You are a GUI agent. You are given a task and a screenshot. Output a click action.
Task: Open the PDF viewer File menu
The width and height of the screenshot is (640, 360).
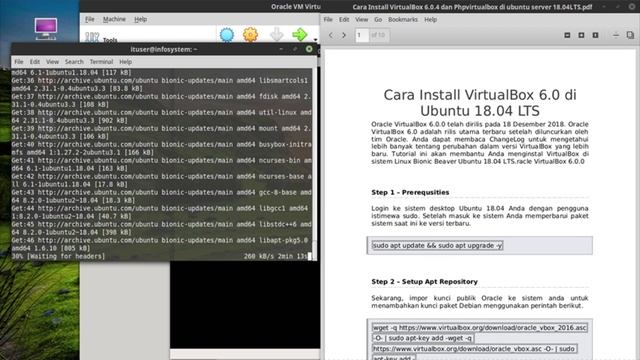[x=328, y=19]
